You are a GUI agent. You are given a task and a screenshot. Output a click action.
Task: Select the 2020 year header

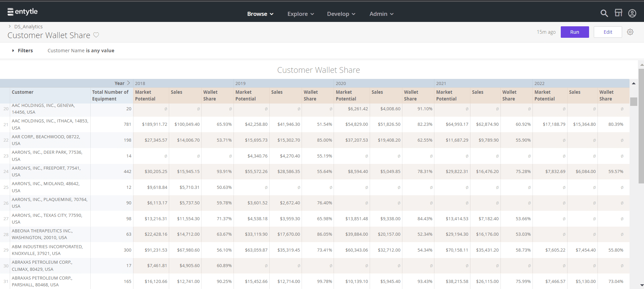pos(341,83)
